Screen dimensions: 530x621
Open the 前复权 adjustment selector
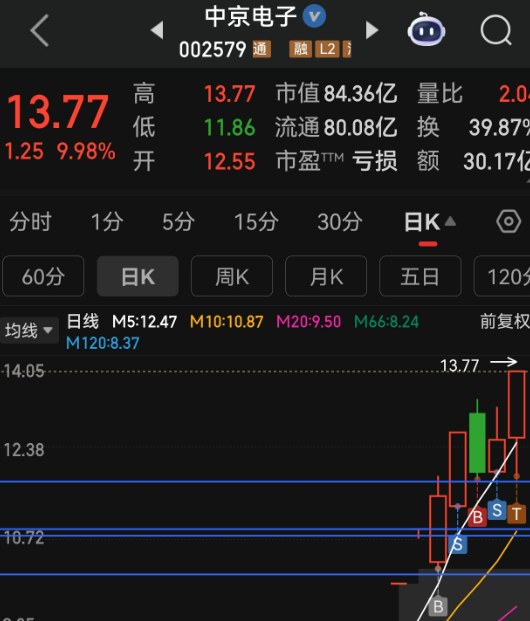pyautogui.click(x=505, y=321)
